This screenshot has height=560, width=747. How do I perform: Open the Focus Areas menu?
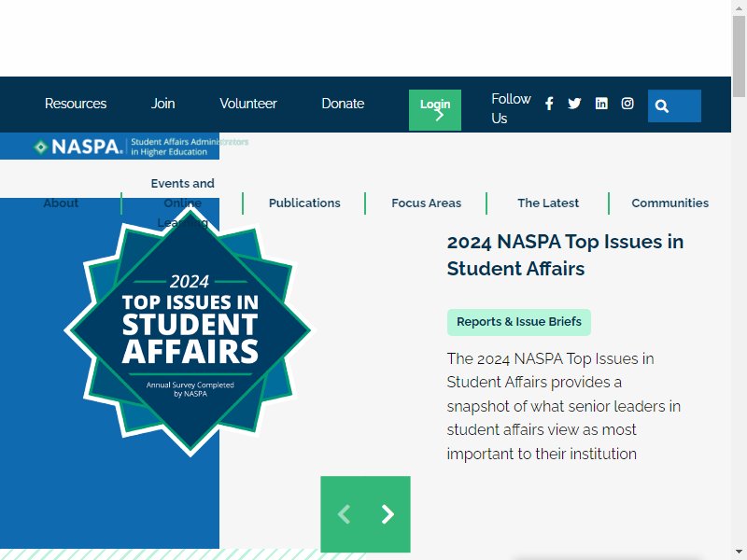[427, 203]
